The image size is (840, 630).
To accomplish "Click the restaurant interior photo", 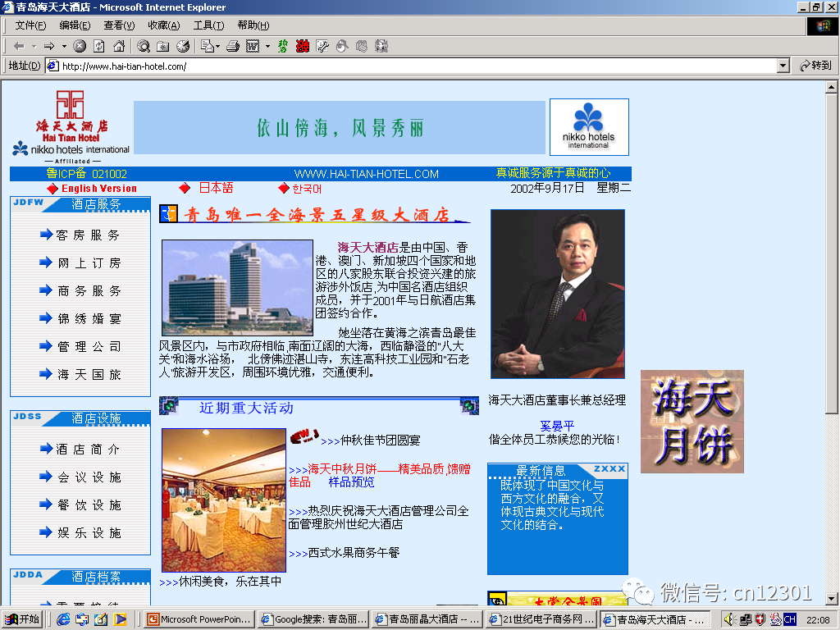I will pyautogui.click(x=224, y=500).
